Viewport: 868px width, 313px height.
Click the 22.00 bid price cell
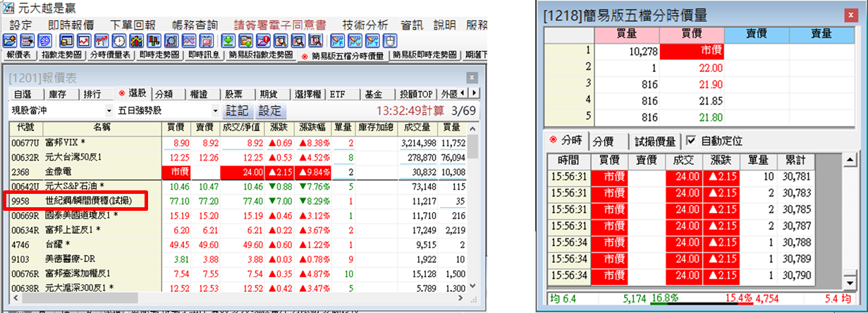pyautogui.click(x=692, y=68)
